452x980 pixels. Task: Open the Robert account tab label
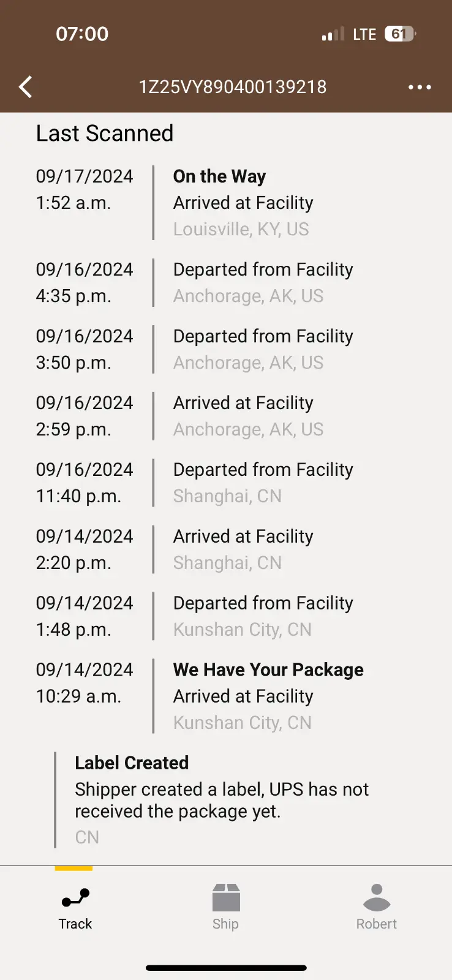(377, 924)
